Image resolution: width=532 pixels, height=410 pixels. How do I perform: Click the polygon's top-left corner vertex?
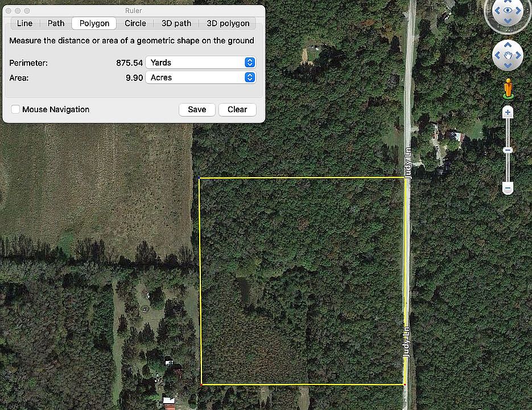[199, 178]
